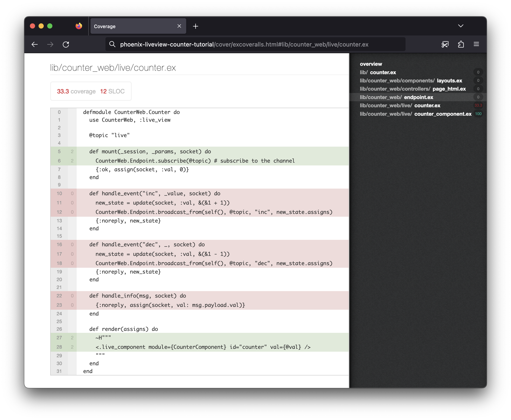Click the handle_event "dec" definition line
Image resolution: width=511 pixels, height=420 pixels.
pyautogui.click(x=147, y=244)
